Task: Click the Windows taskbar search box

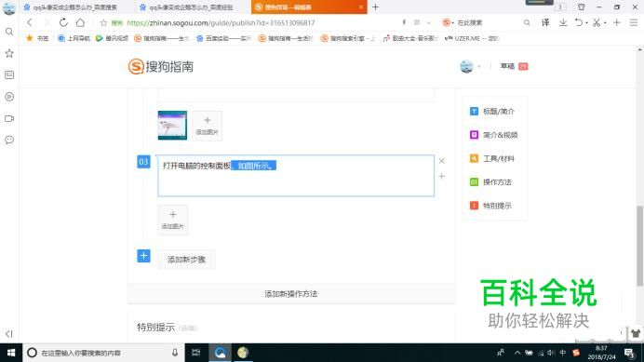Action: click(102, 353)
